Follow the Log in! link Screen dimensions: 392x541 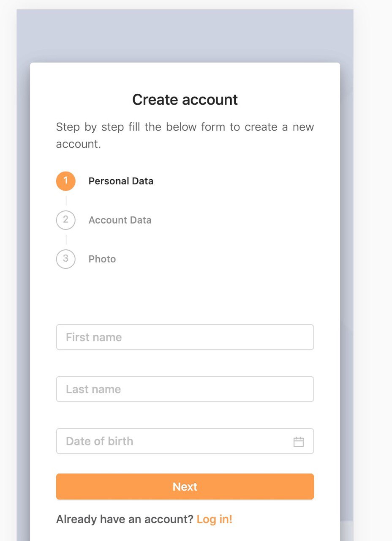pos(215,519)
